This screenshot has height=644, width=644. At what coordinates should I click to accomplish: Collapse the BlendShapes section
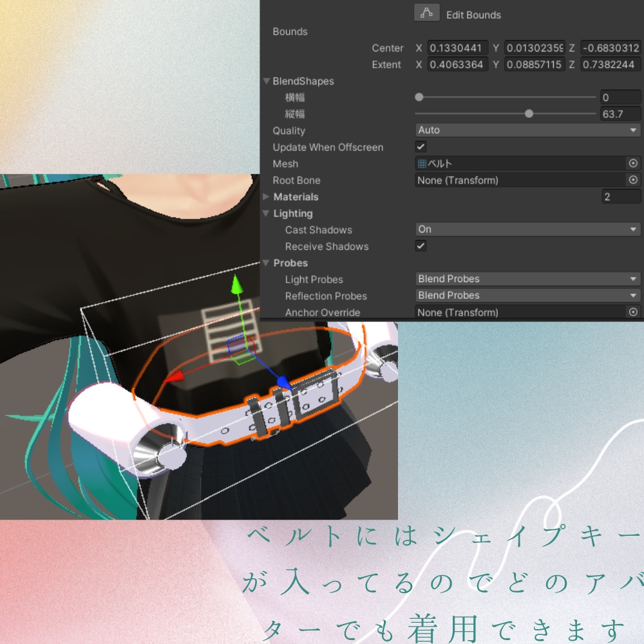266,81
